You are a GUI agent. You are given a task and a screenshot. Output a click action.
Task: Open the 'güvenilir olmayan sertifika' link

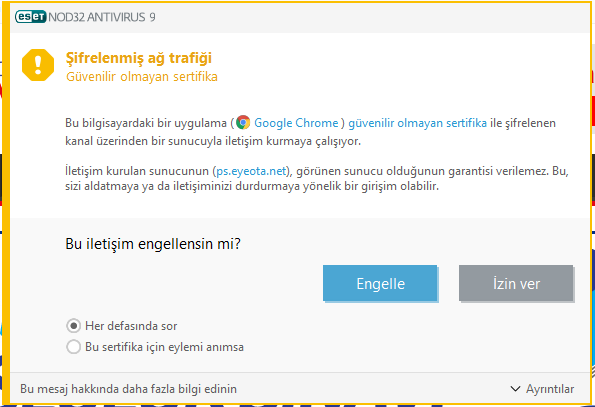pos(417,123)
